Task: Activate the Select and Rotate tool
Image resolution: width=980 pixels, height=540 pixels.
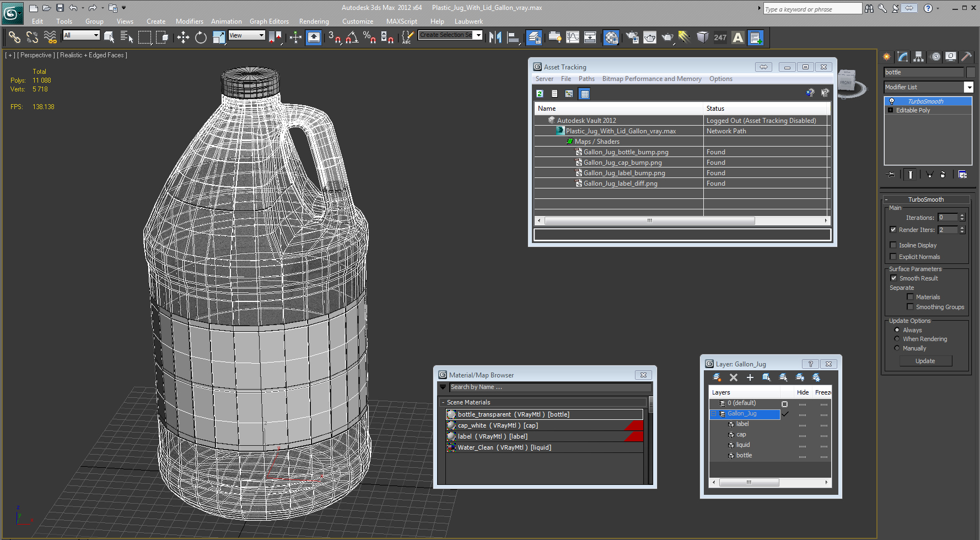Action: (x=201, y=37)
